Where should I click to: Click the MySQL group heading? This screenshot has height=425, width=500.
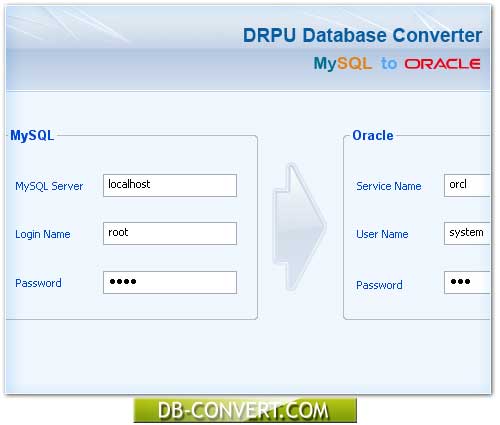point(32,136)
